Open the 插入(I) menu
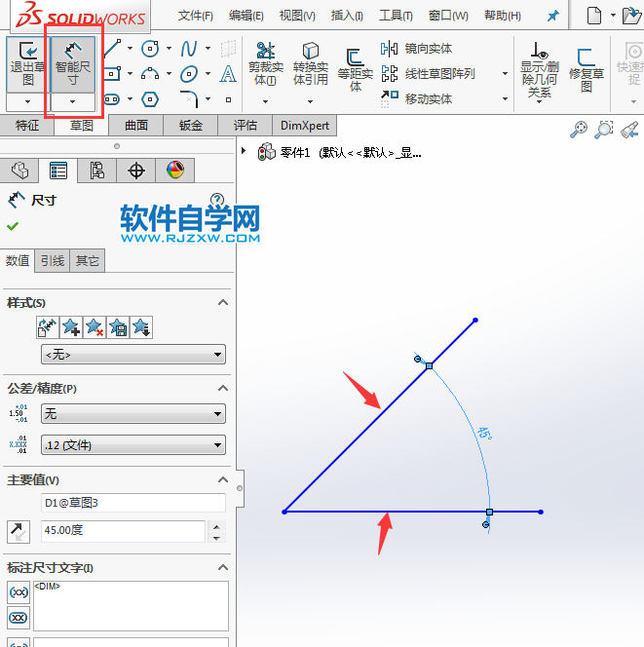Viewport: 644px width, 647px height. click(x=347, y=16)
